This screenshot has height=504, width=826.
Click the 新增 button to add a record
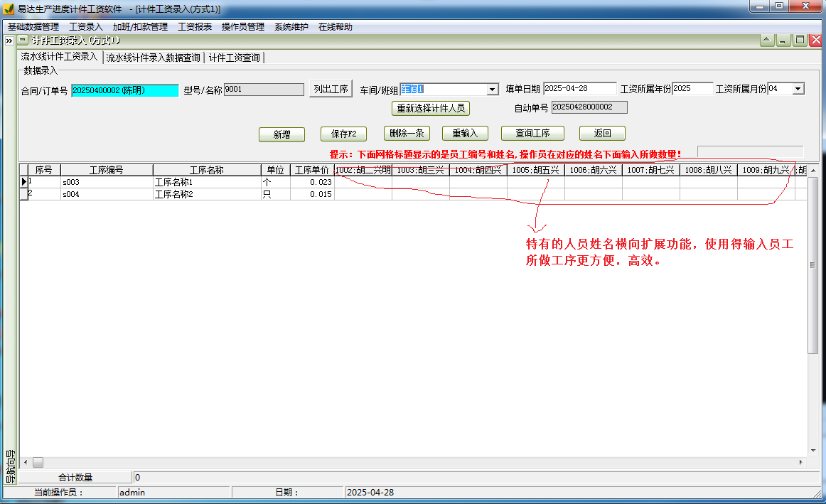[x=281, y=134]
